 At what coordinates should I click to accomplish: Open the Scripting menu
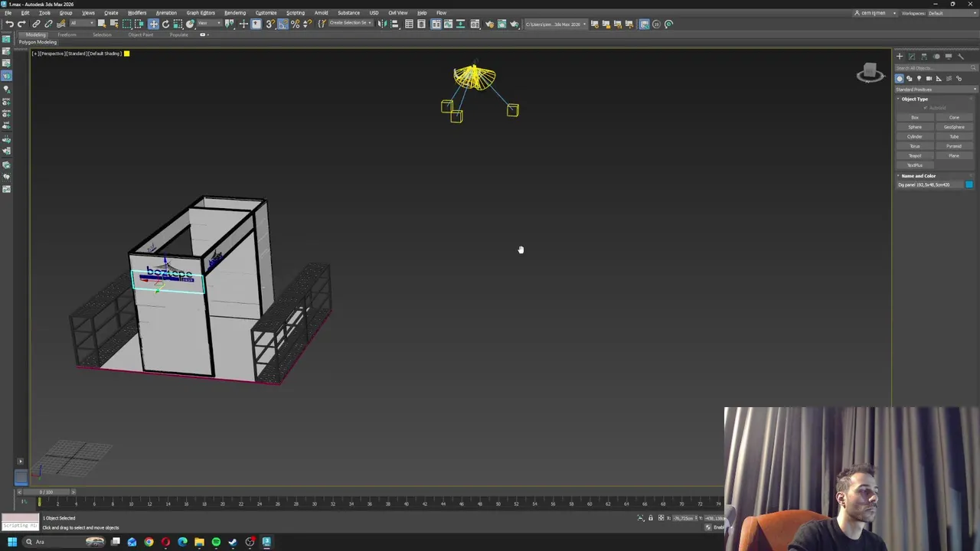[x=295, y=13]
